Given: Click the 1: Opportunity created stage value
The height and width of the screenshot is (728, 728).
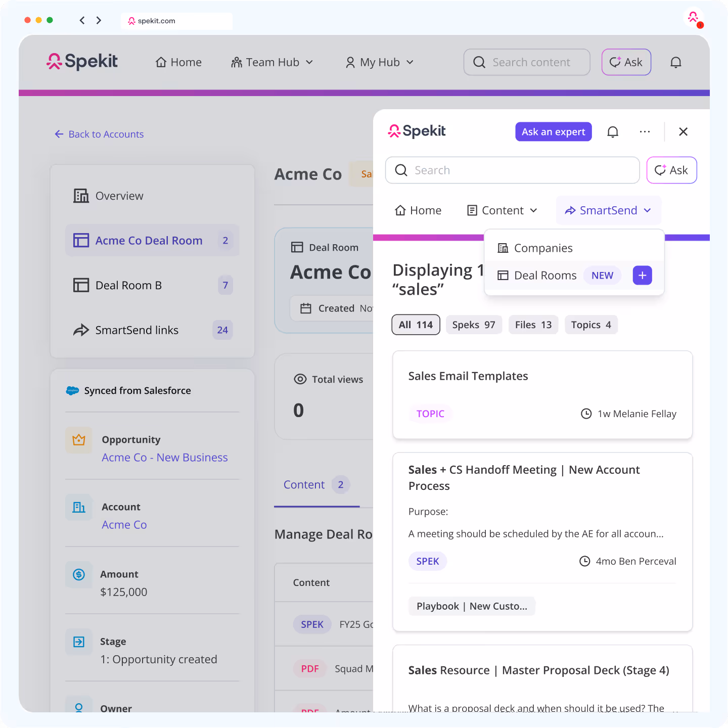Looking at the screenshot, I should point(159,659).
